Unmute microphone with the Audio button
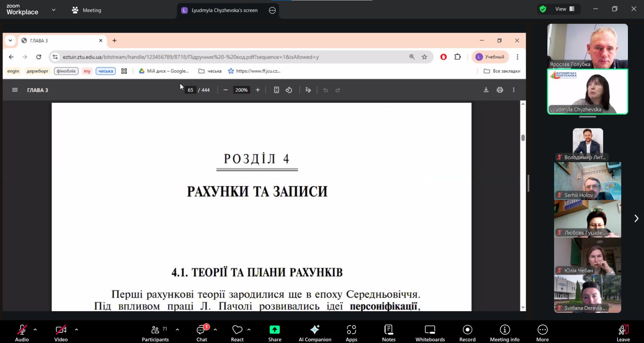The height and width of the screenshot is (343, 644). [x=22, y=333]
